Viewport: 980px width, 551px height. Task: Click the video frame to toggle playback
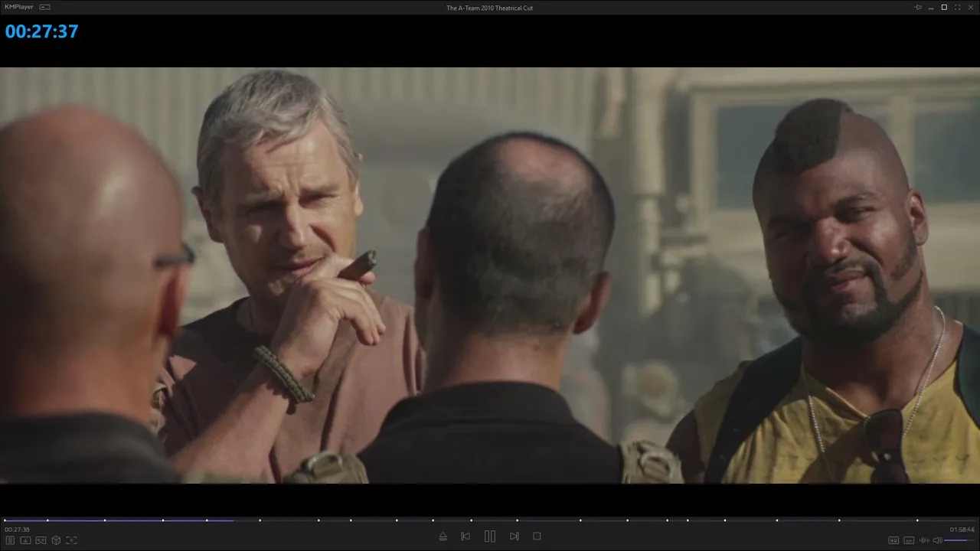pos(490,275)
